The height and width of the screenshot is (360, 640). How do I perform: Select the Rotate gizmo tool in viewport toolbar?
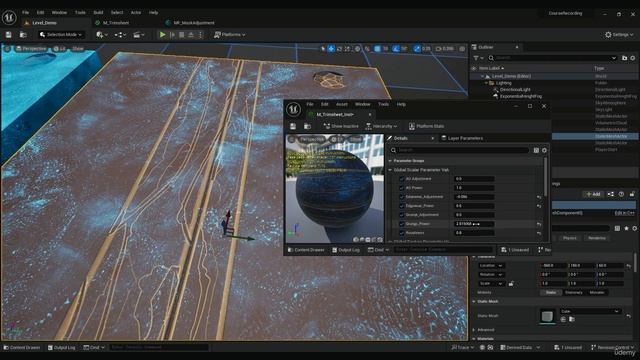[x=339, y=49]
